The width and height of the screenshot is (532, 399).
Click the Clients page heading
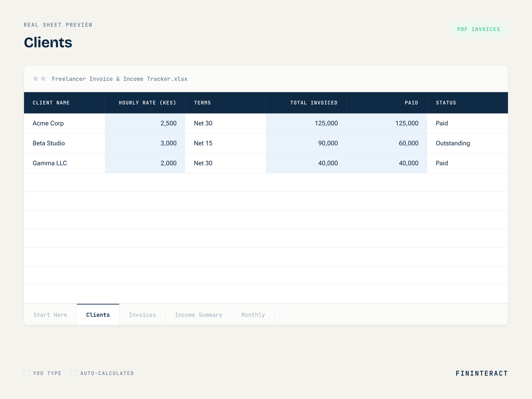pos(48,43)
